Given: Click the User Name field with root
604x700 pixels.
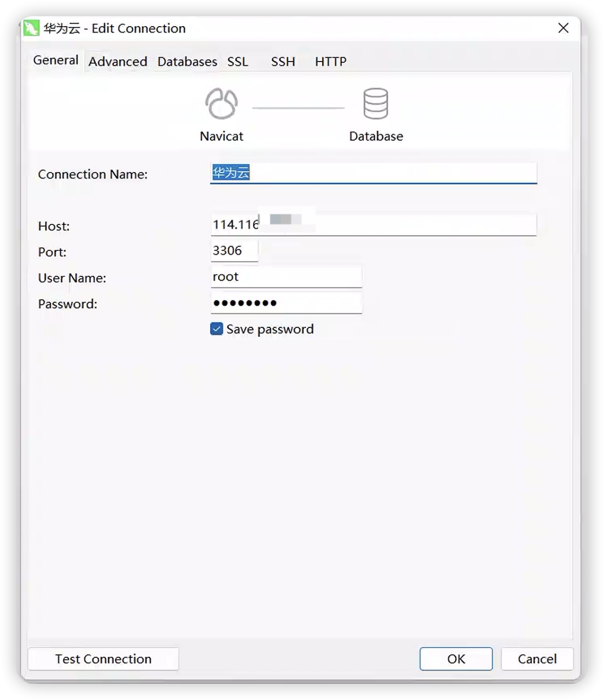Looking at the screenshot, I should (x=286, y=277).
